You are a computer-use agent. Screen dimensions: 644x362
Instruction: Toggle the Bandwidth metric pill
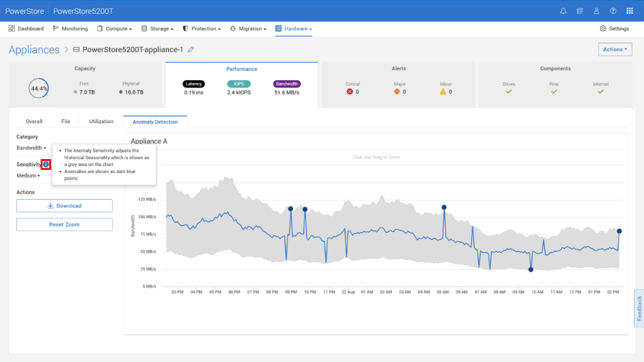pos(287,84)
